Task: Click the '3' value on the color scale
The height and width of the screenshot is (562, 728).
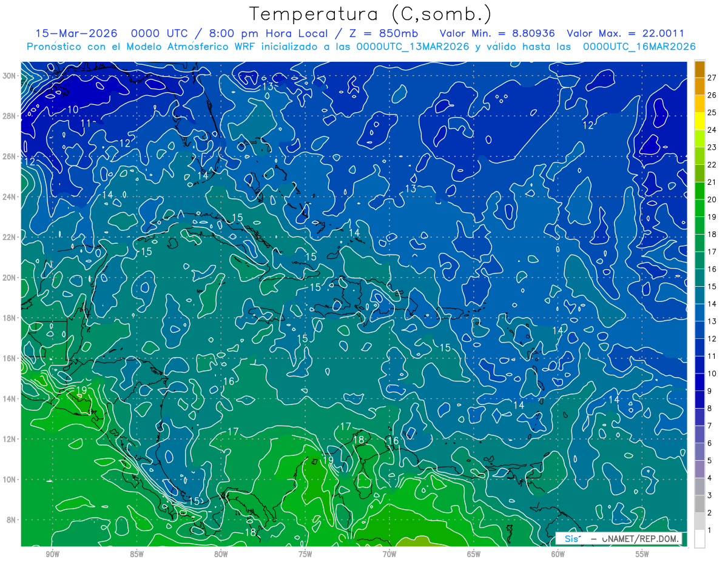Action: point(710,496)
